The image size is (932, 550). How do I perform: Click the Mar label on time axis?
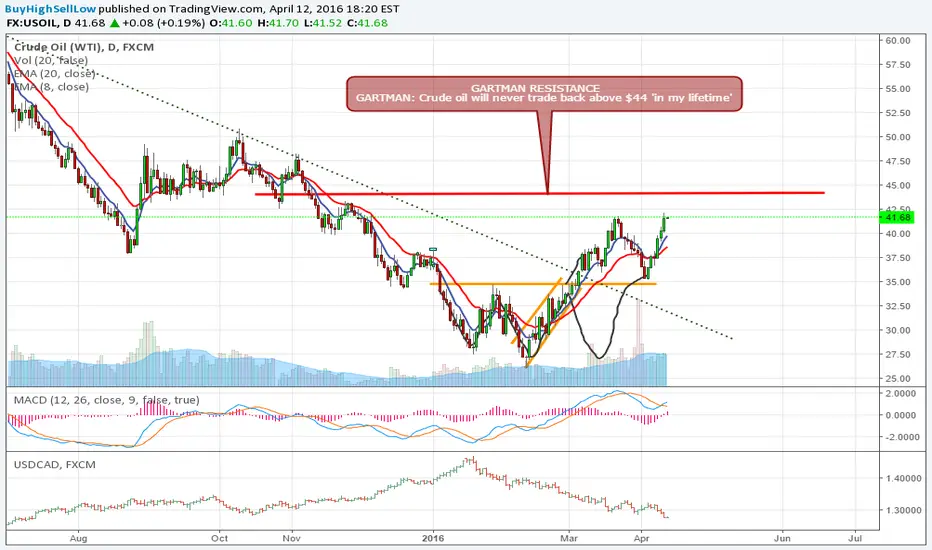coord(569,538)
